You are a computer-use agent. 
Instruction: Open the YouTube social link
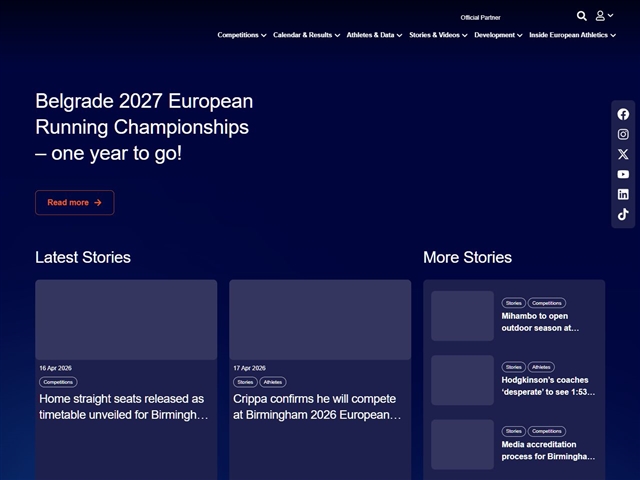(x=623, y=174)
